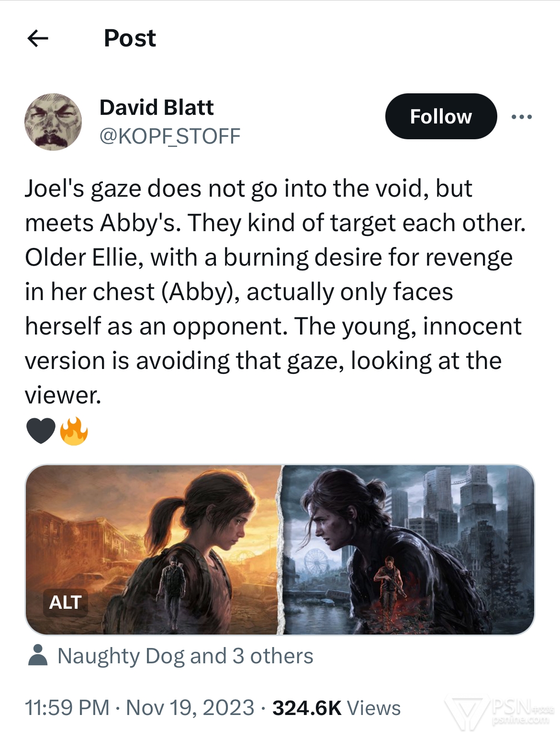Viewport: 560px width, 737px height.
Task: Show the ALT image description badge
Action: tap(65, 602)
